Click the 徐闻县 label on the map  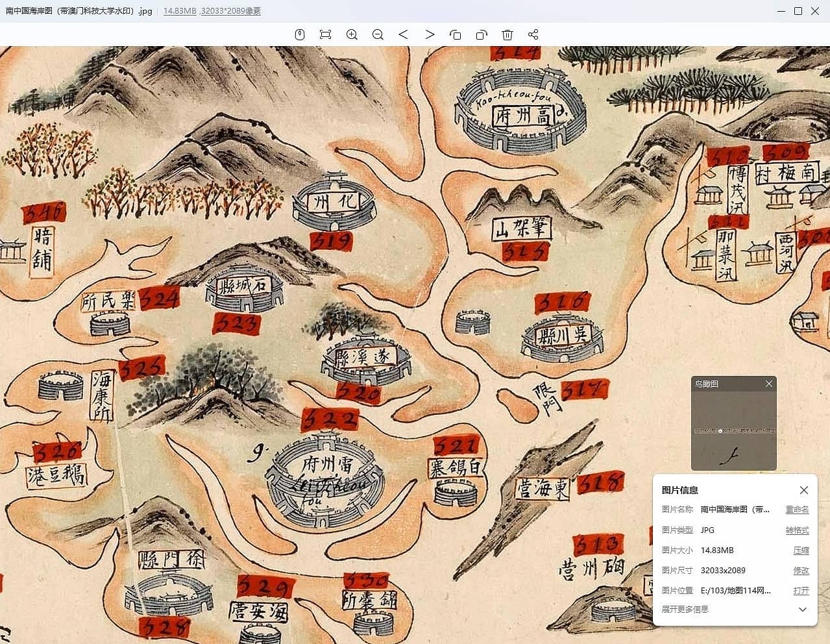coord(171,560)
